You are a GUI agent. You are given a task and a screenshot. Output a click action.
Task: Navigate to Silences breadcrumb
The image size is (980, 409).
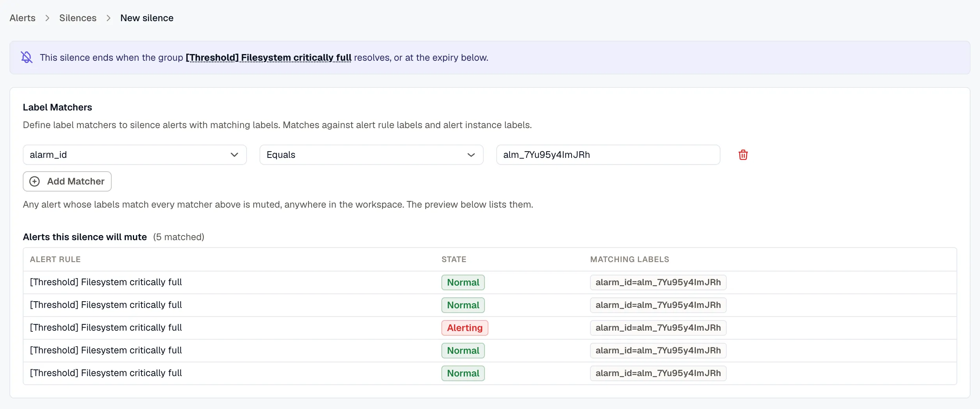pyautogui.click(x=78, y=18)
